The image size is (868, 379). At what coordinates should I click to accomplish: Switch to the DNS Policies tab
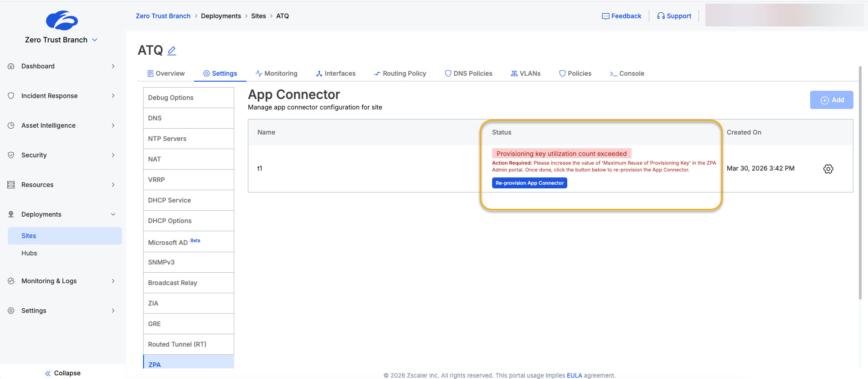468,73
